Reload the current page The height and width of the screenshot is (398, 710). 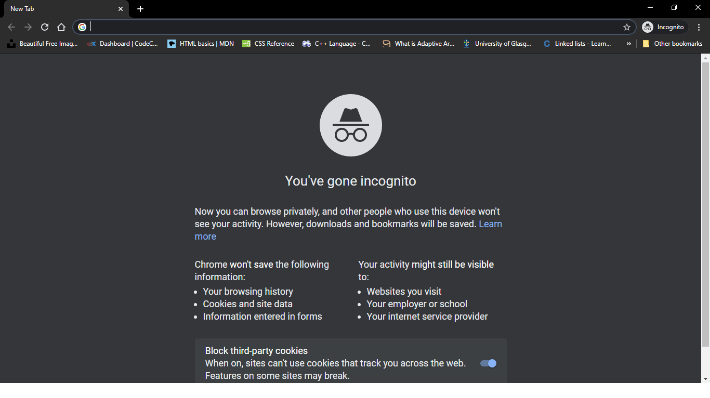pos(44,27)
